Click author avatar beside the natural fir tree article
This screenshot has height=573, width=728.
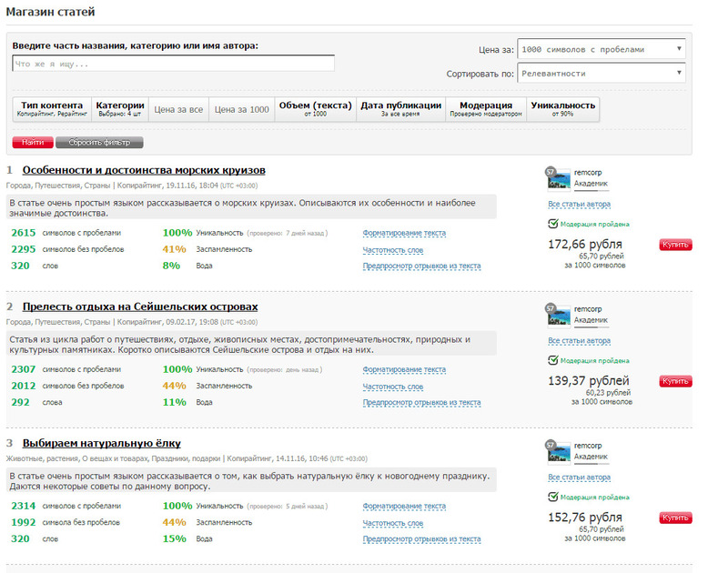(x=560, y=451)
